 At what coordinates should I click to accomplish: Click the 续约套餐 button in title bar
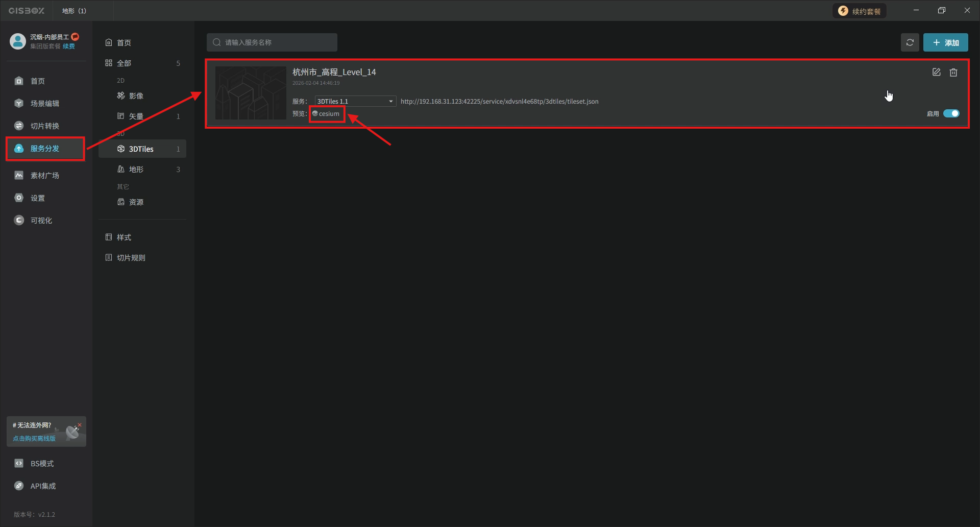point(860,11)
